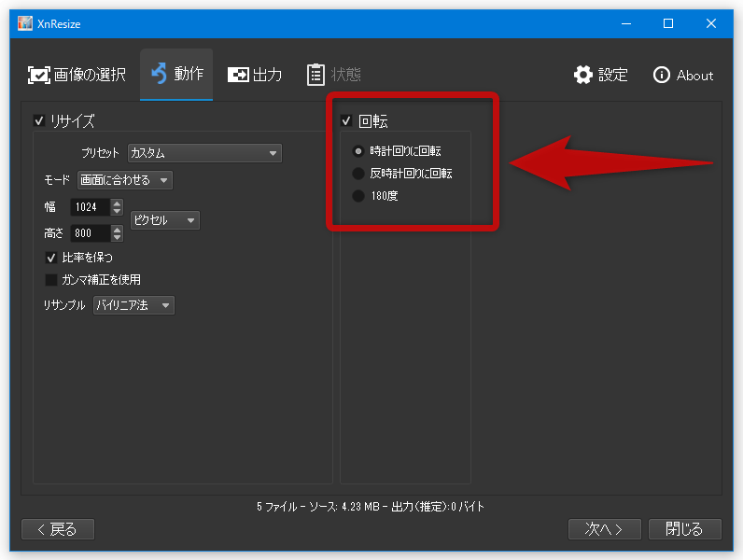Open the モード dropdown 画面に合わせる

tap(125, 180)
